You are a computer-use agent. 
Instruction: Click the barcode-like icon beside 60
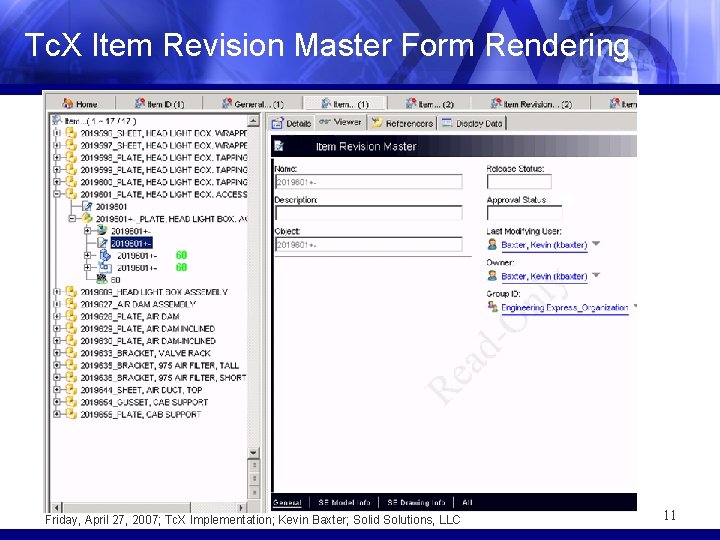click(102, 279)
